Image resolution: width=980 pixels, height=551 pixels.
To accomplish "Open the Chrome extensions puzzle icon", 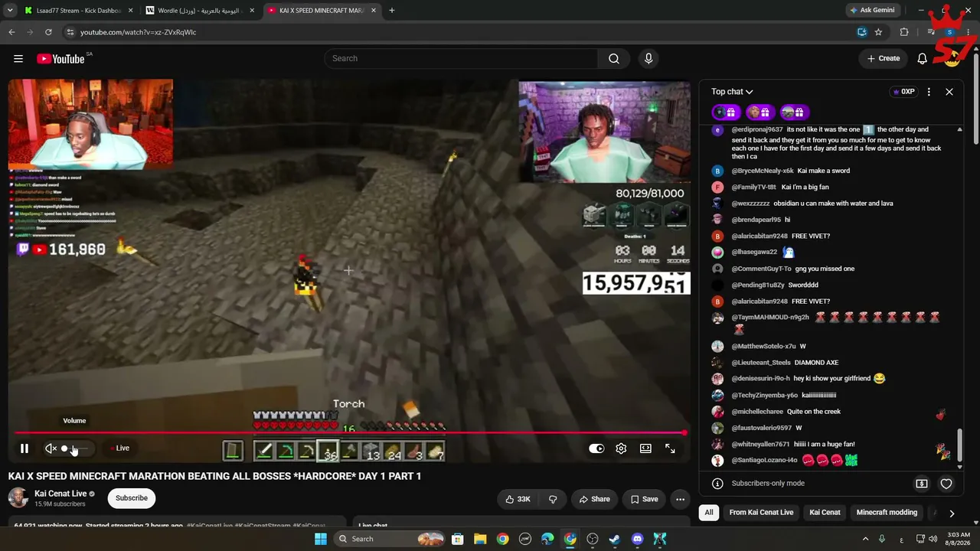I will (x=904, y=32).
